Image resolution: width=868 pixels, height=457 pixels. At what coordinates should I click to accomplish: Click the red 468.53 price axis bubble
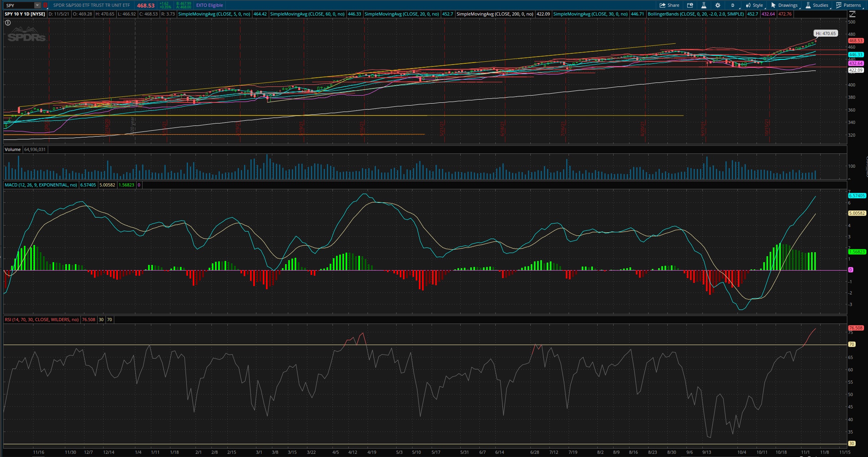coord(856,41)
